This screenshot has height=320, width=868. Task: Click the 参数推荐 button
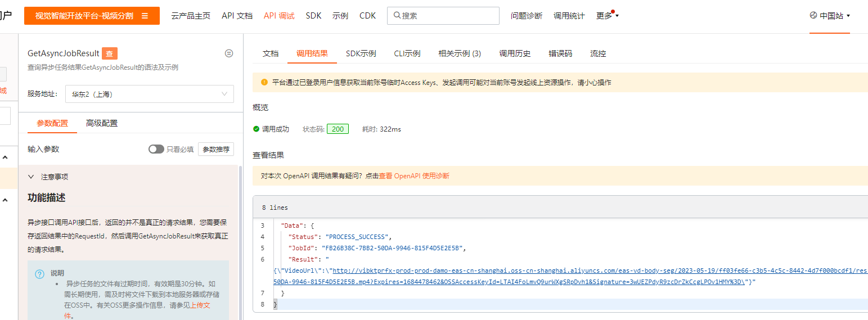pyautogui.click(x=216, y=149)
